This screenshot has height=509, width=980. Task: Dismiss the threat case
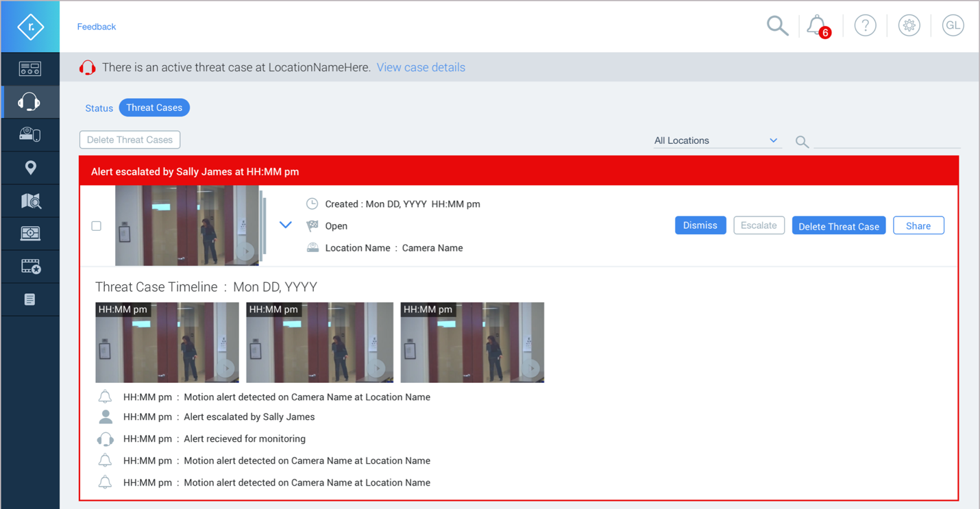pyautogui.click(x=700, y=225)
